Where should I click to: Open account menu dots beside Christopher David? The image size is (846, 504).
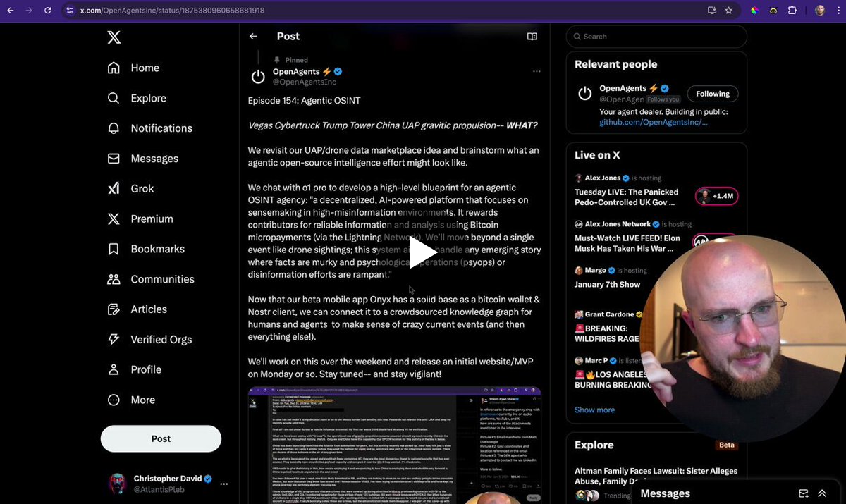pos(224,484)
